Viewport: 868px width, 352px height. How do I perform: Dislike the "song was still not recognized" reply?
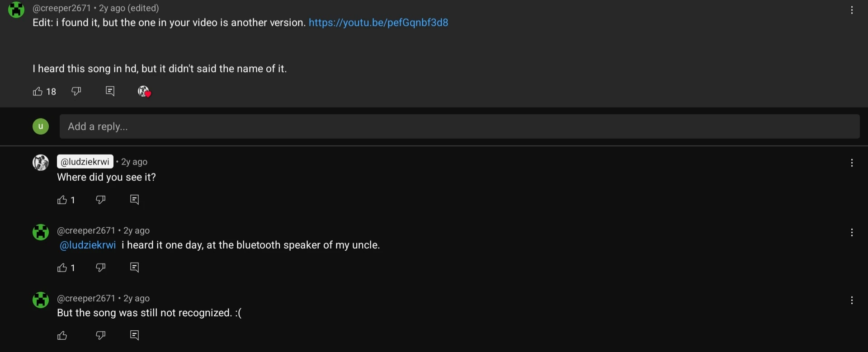[101, 335]
